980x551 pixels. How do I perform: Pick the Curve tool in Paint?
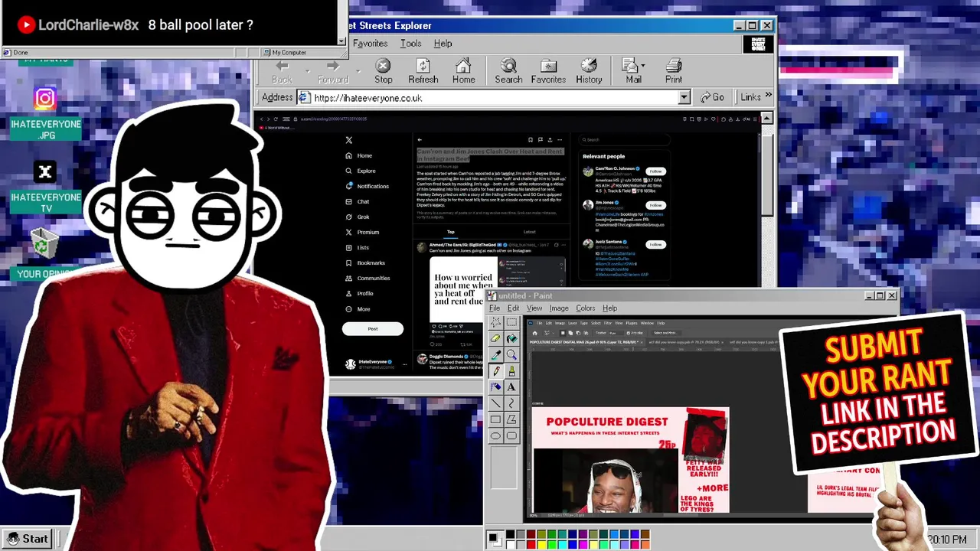511,403
